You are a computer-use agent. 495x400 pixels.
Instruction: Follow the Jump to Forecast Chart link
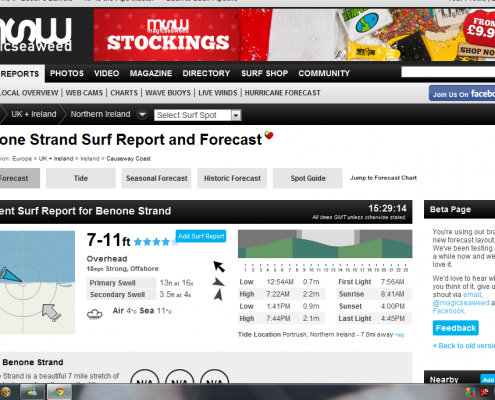(x=383, y=178)
